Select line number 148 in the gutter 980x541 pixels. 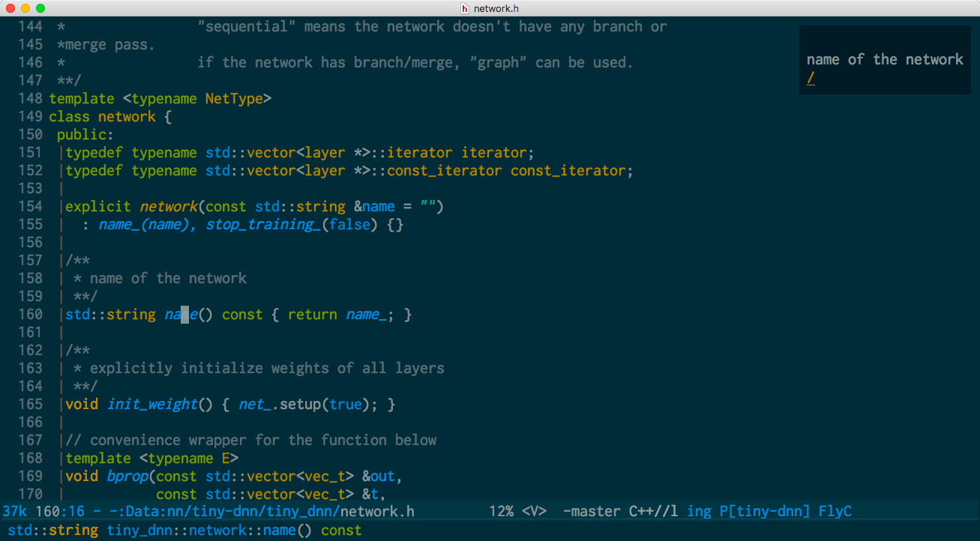30,98
